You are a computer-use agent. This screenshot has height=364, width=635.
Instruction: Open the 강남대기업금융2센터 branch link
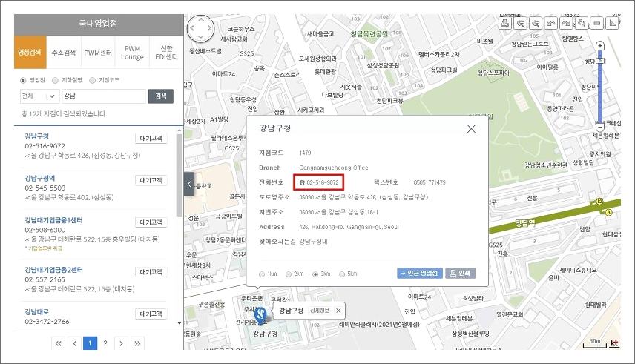tap(53, 270)
